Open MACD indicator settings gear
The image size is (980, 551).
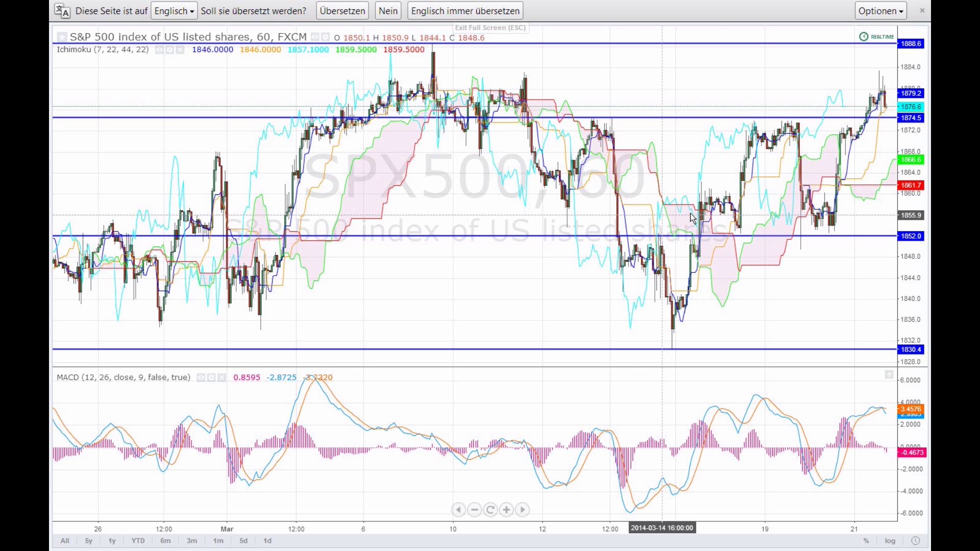[211, 378]
